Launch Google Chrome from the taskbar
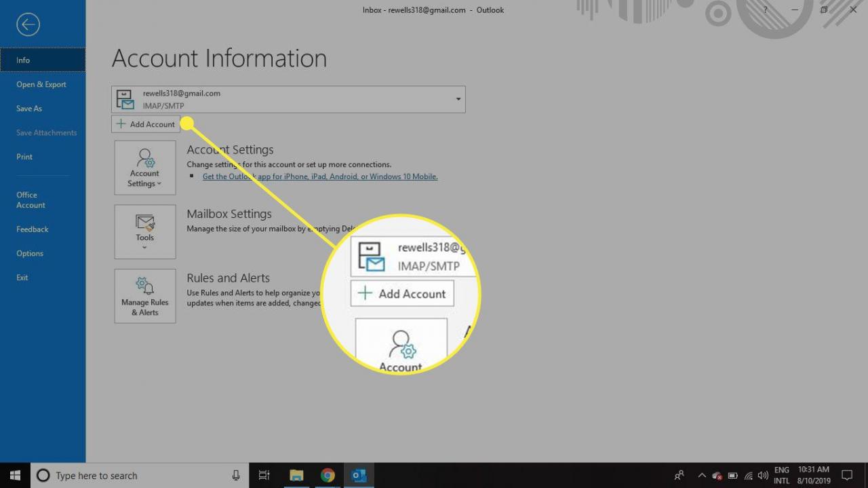Image resolution: width=868 pixels, height=488 pixels. tap(328, 475)
